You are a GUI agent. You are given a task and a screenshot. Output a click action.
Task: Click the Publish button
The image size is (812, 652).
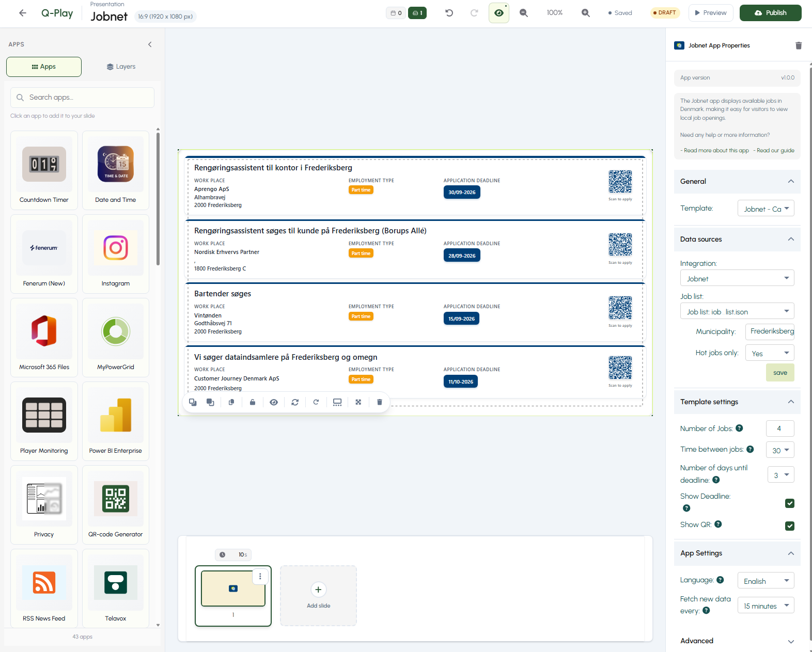point(770,13)
